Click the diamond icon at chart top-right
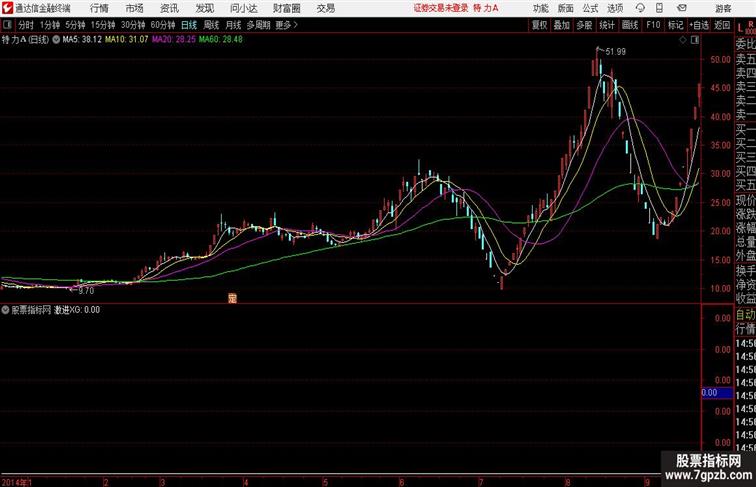756x487 pixels. (x=683, y=40)
